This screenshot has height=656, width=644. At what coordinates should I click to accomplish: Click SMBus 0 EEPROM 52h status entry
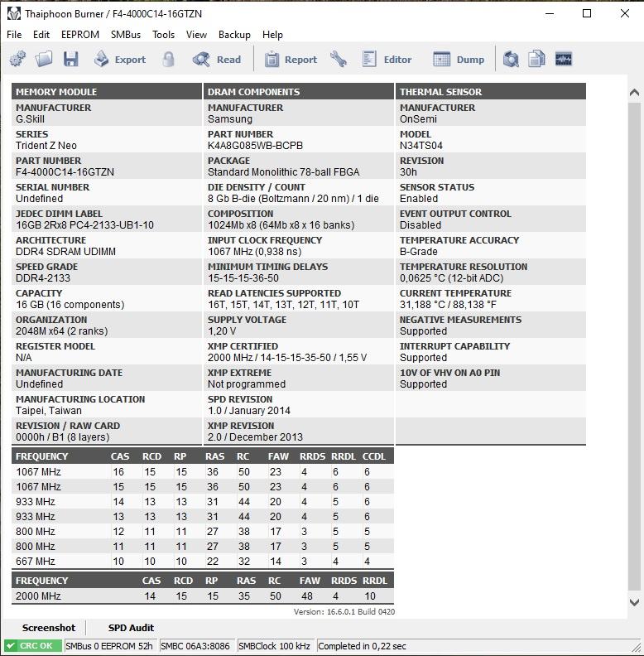coord(109,645)
